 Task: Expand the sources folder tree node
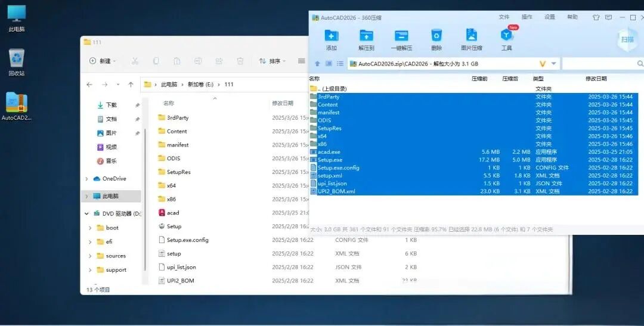(x=90, y=256)
